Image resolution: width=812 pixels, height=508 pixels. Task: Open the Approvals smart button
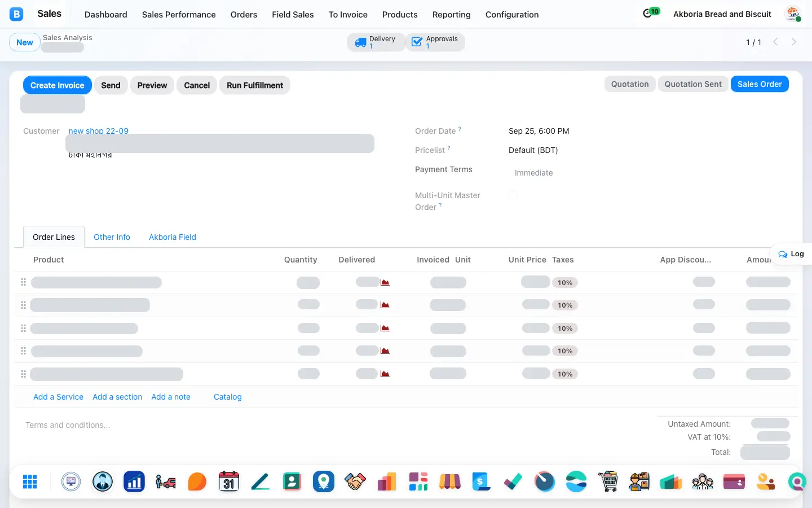coord(435,42)
